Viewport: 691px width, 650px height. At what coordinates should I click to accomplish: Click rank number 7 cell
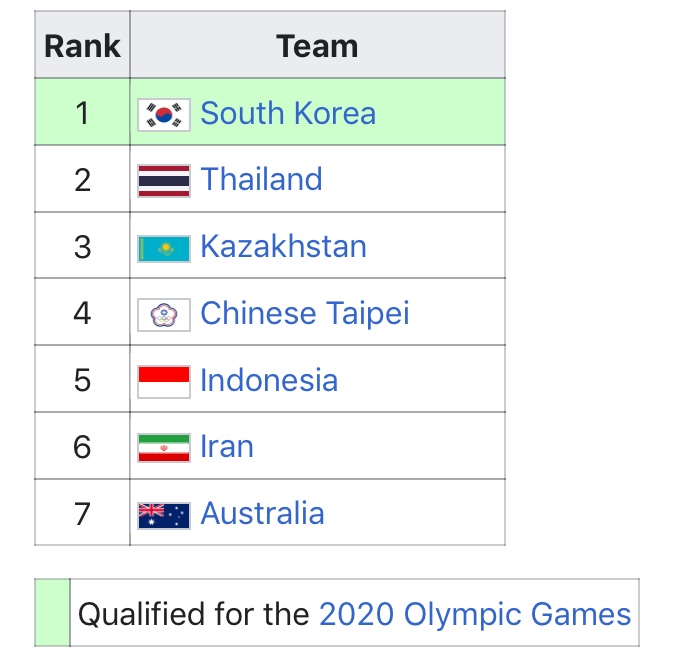pos(82,513)
